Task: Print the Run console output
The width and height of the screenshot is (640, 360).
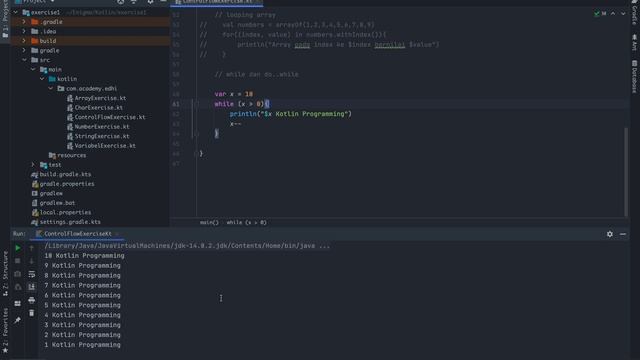Action: (x=31, y=300)
